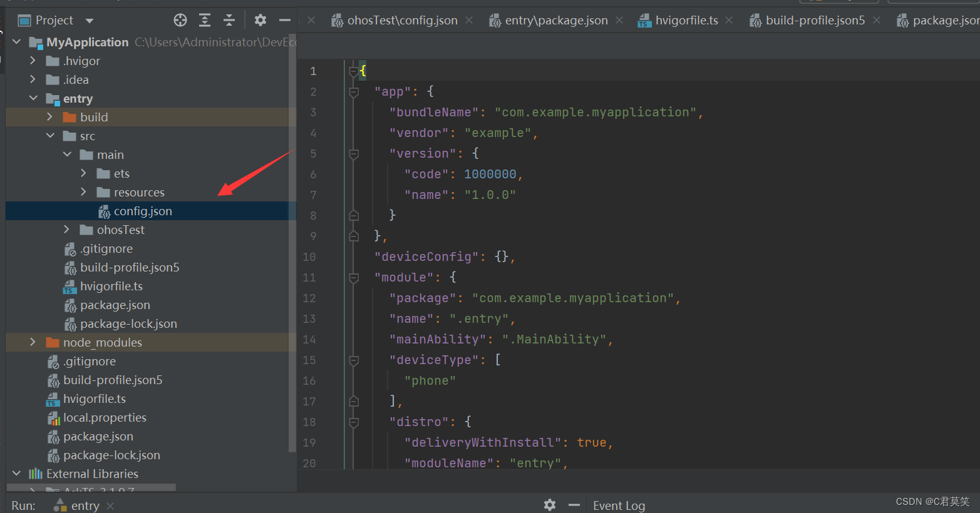This screenshot has width=980, height=513.
Task: Expand the ohosTest folder
Action: [x=67, y=230]
